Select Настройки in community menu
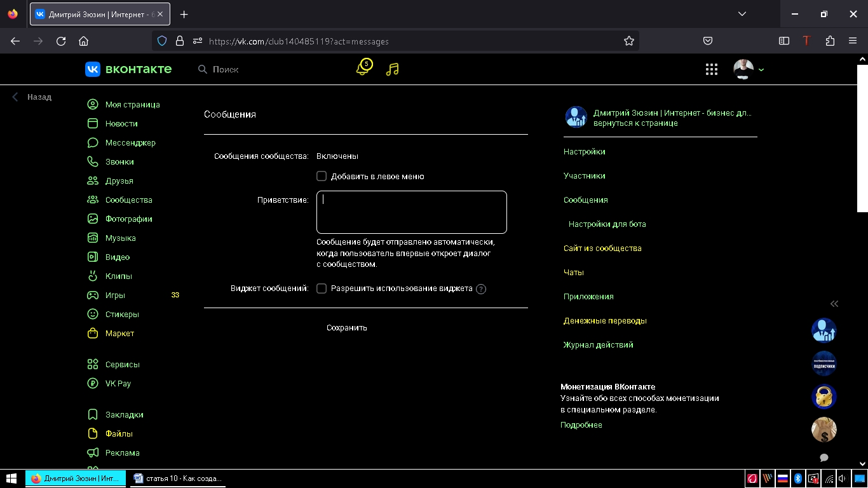 (x=585, y=152)
